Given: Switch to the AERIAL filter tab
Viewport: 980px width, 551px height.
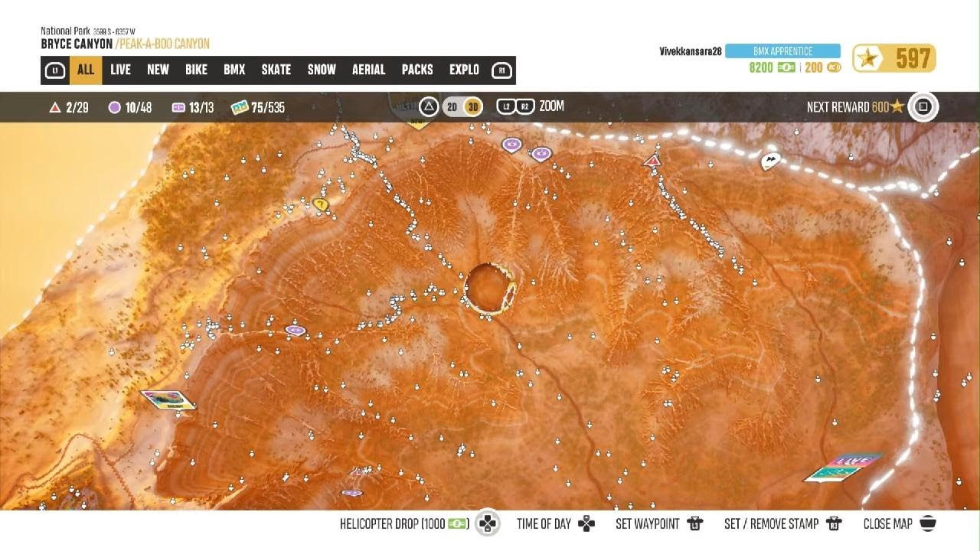Looking at the screenshot, I should [368, 70].
